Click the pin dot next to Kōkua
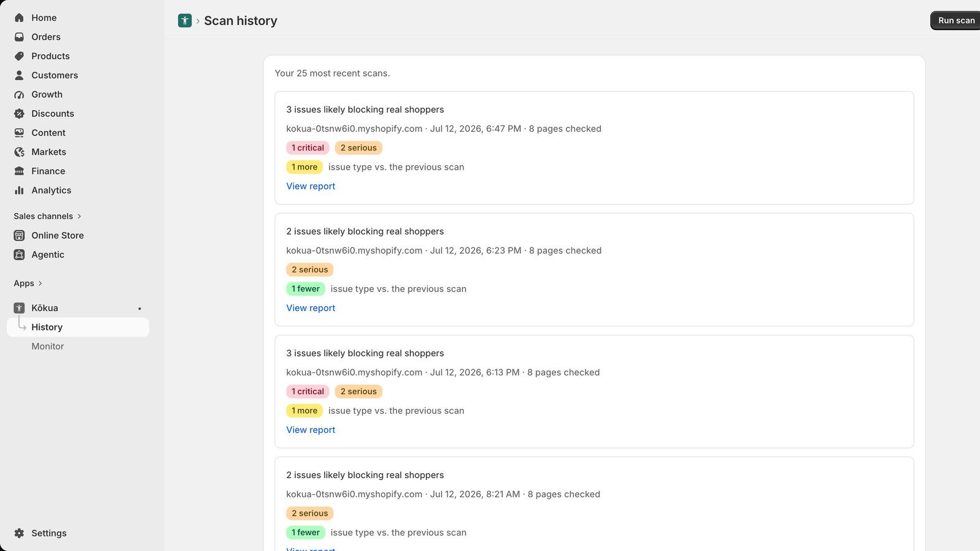The height and width of the screenshot is (551, 980). point(140,309)
